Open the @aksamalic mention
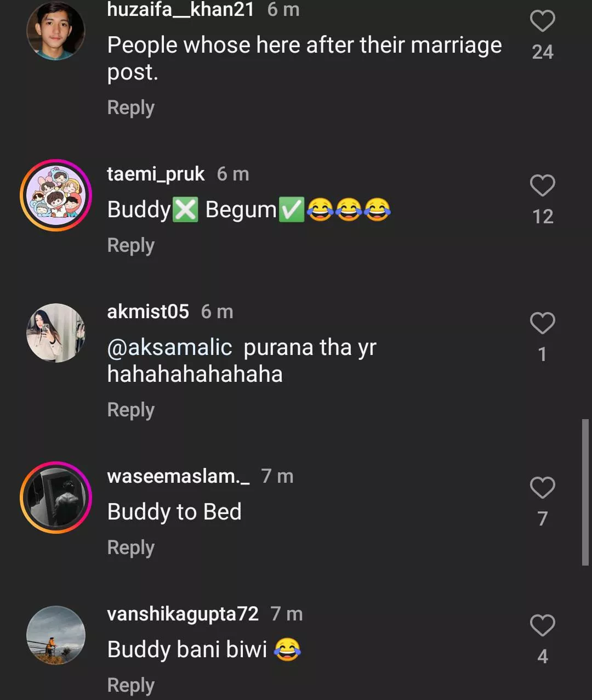Screen dimensions: 592x700 pyautogui.click(x=169, y=347)
